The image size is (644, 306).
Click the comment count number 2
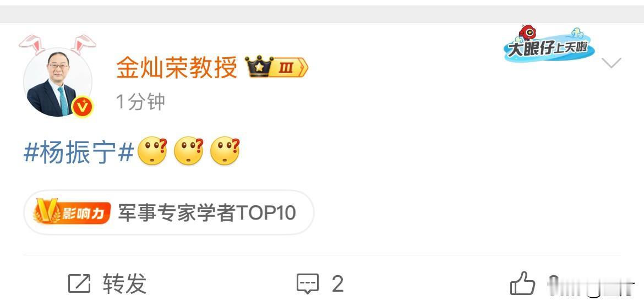coord(337,284)
